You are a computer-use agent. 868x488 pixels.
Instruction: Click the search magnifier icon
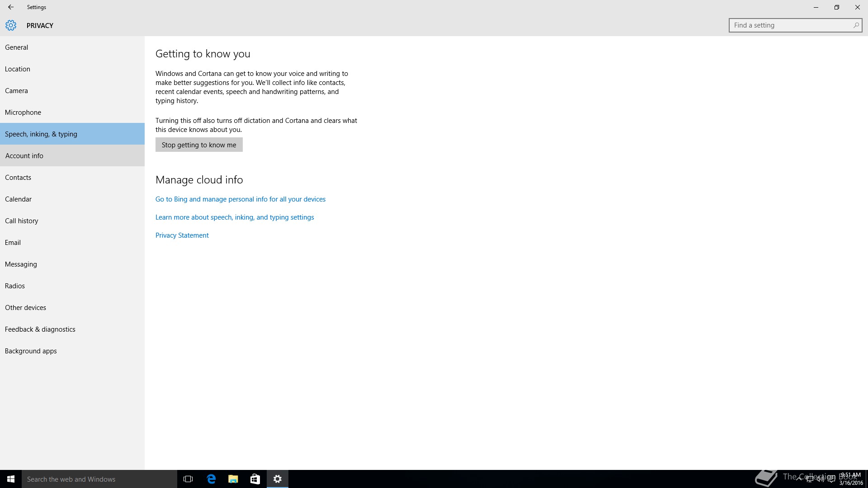[x=856, y=25]
